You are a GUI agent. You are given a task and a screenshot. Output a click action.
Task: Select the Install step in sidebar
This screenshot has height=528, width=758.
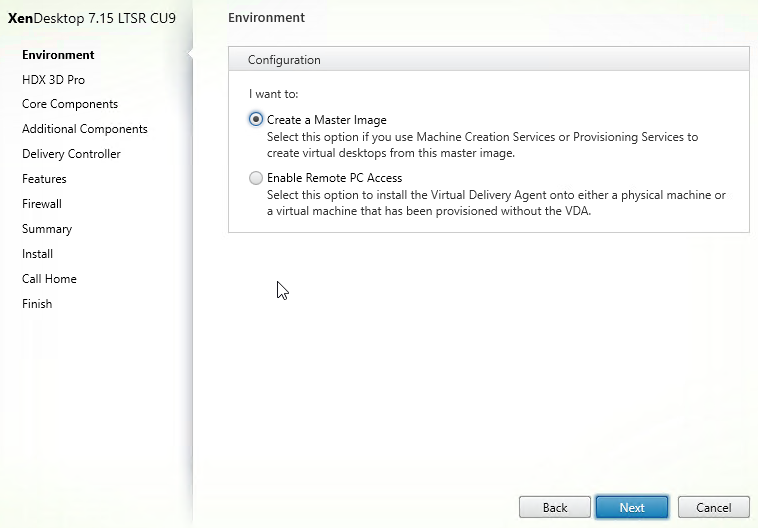[37, 254]
